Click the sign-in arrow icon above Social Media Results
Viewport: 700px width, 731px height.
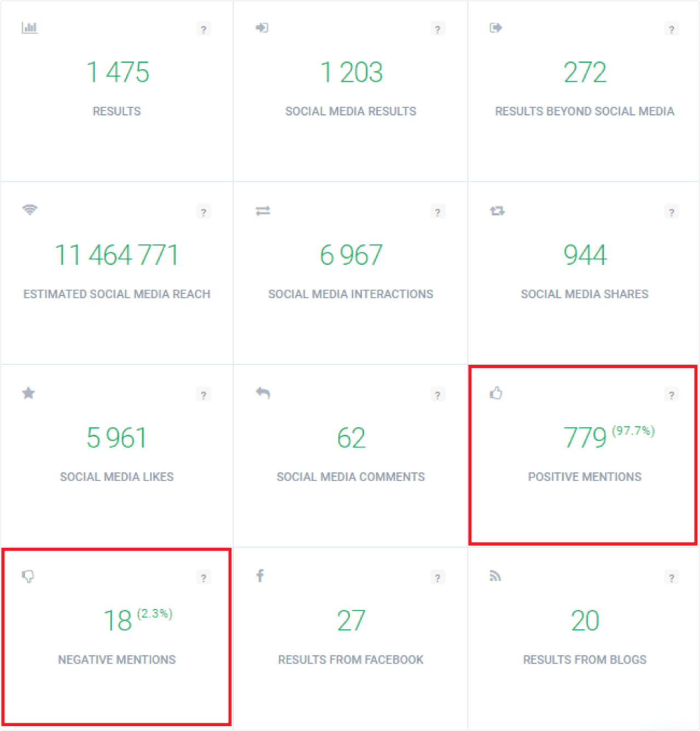(262, 27)
